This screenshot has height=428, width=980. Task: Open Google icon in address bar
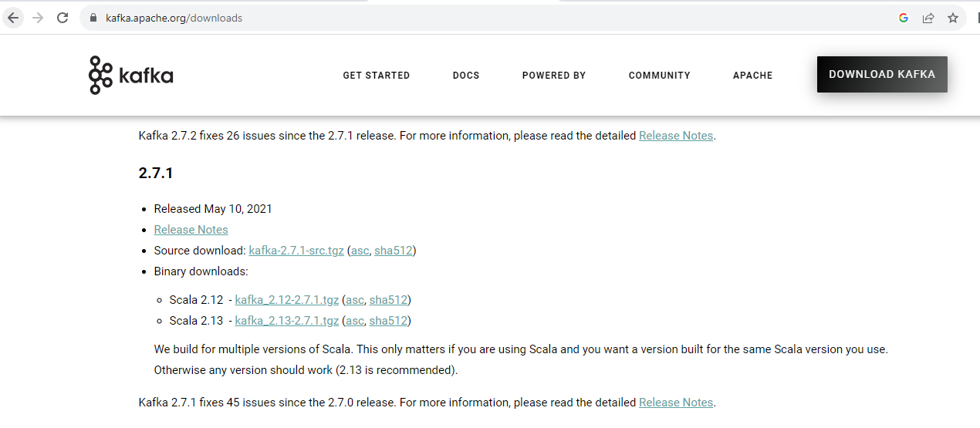coord(904,18)
